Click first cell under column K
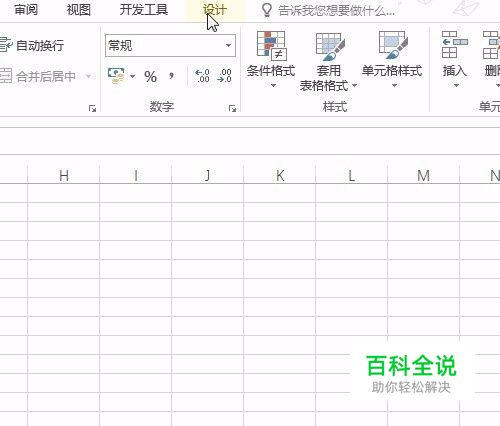The width and height of the screenshot is (500, 426). (x=280, y=193)
